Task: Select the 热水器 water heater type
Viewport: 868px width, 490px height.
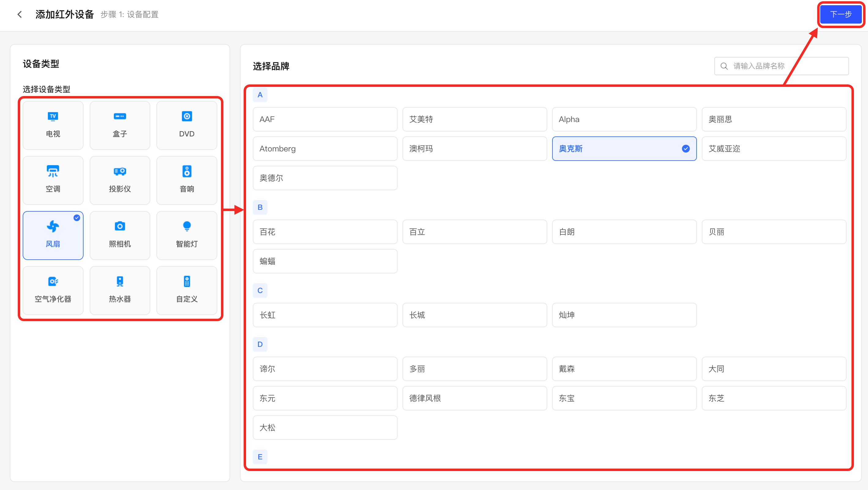Action: tap(120, 291)
